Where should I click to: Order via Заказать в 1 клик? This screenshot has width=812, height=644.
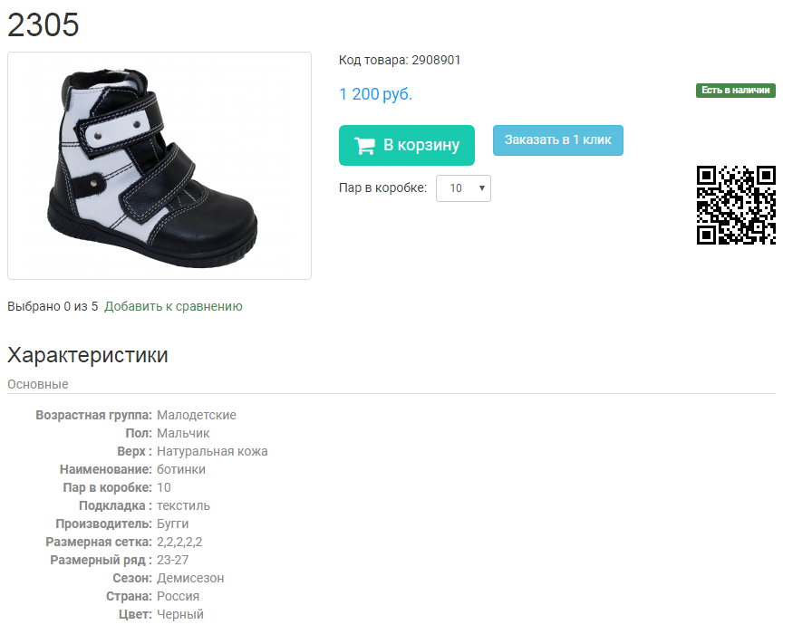tap(557, 140)
